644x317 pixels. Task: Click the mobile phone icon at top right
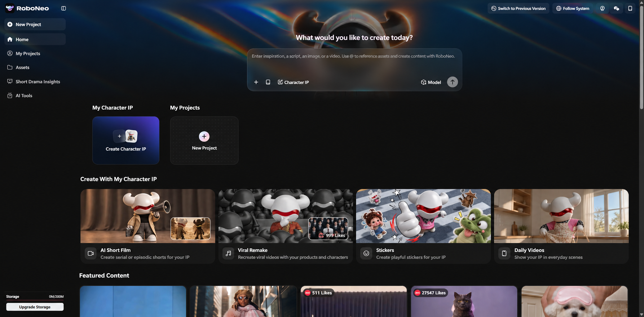(630, 8)
